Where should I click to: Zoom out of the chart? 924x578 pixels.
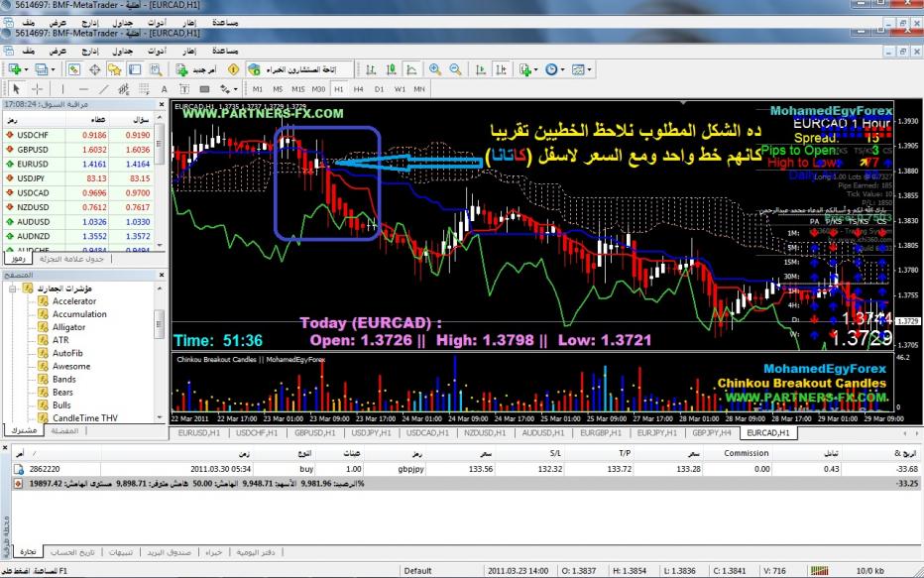pyautogui.click(x=455, y=69)
